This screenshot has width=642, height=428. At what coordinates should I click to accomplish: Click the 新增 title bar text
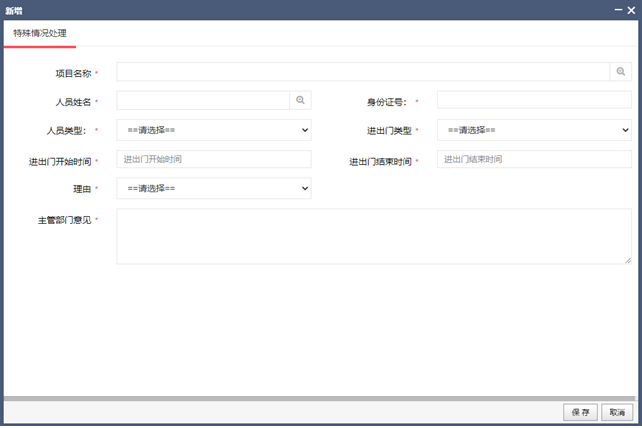coord(15,10)
